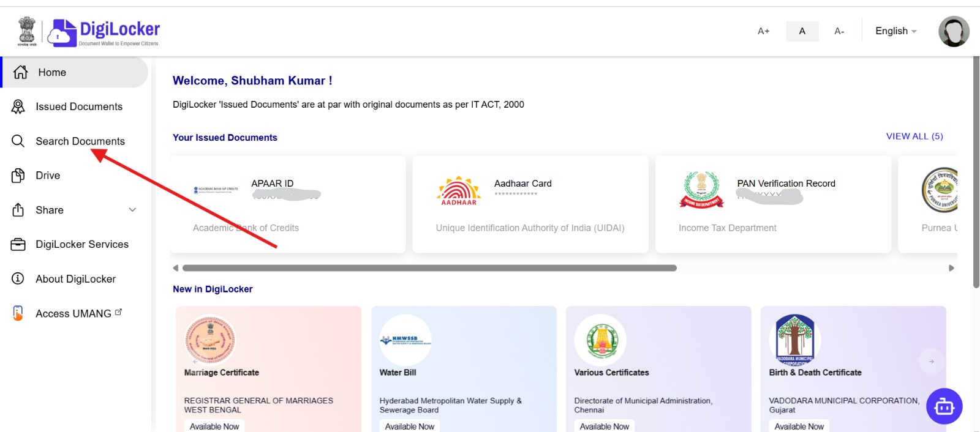Screen dimensions: 980x432
Task: Click the Purnea University seal icon
Action: [941, 190]
